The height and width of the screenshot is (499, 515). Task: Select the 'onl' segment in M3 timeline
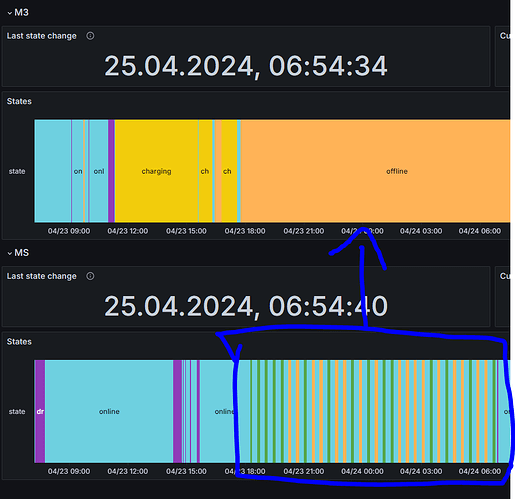pos(99,171)
